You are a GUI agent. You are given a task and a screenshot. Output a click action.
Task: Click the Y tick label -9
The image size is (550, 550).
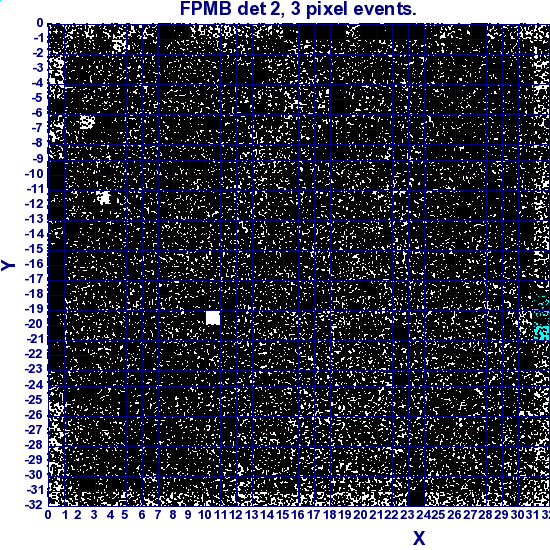[x=38, y=158]
